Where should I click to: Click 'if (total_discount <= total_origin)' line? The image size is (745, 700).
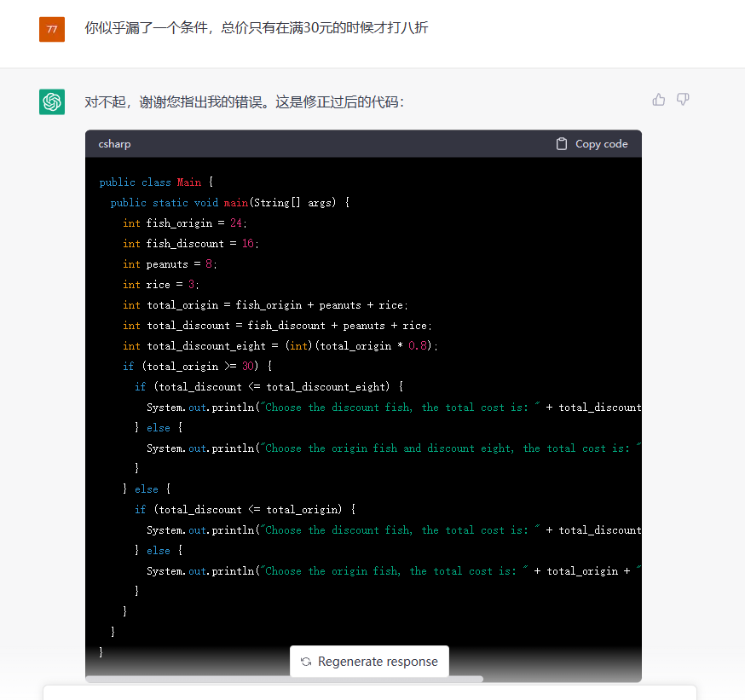pyautogui.click(x=245, y=509)
